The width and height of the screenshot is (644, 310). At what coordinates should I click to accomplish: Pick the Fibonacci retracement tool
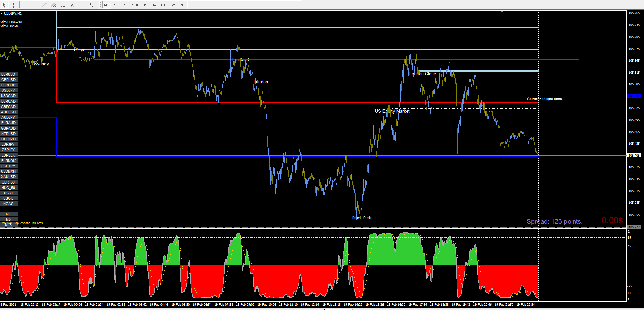coord(63,5)
